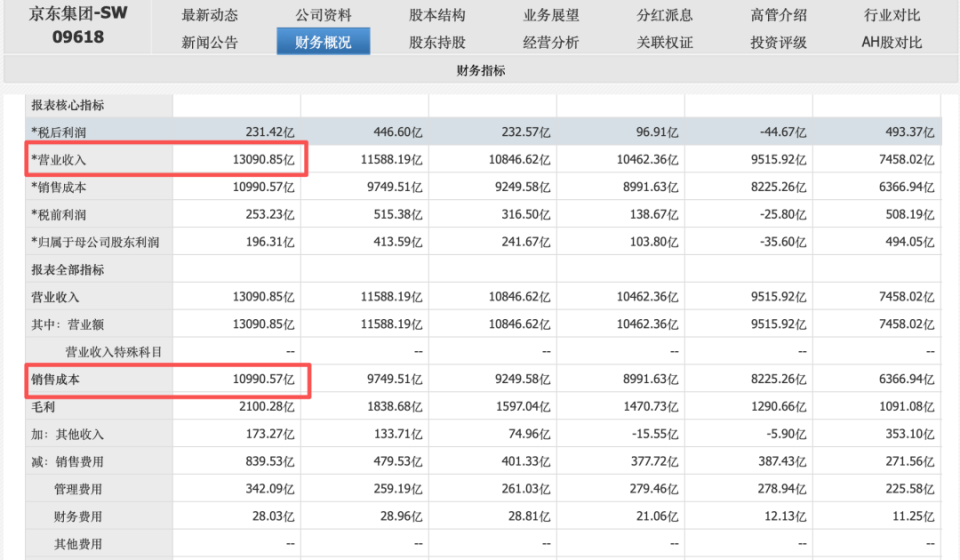Open the 业务展望 tab
The height and width of the screenshot is (560, 960).
coord(551,15)
